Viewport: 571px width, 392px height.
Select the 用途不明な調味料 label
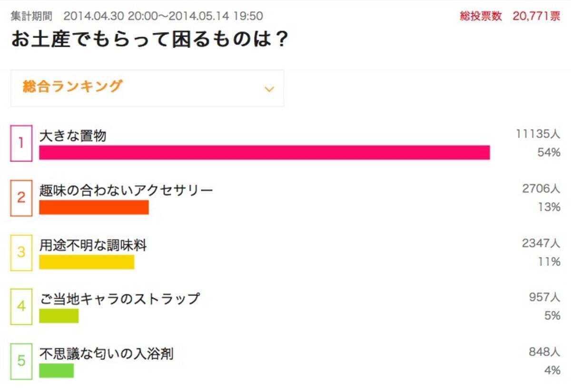[93, 245]
